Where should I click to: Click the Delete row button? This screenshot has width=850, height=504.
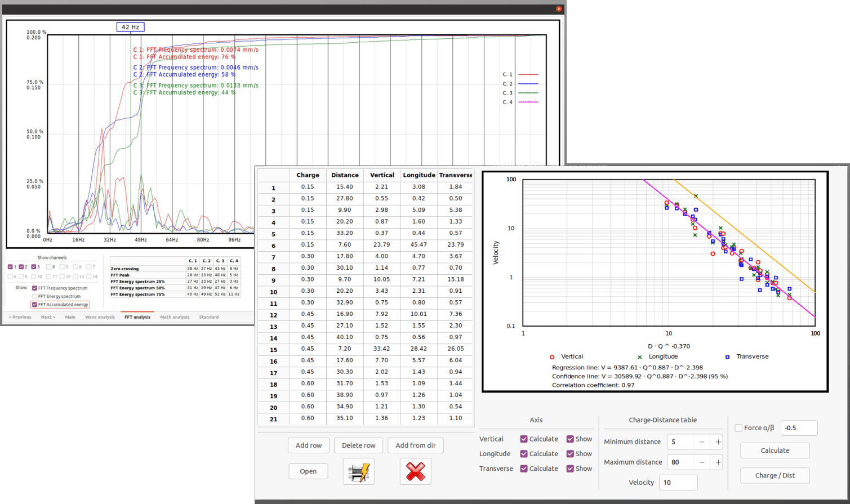pos(358,445)
